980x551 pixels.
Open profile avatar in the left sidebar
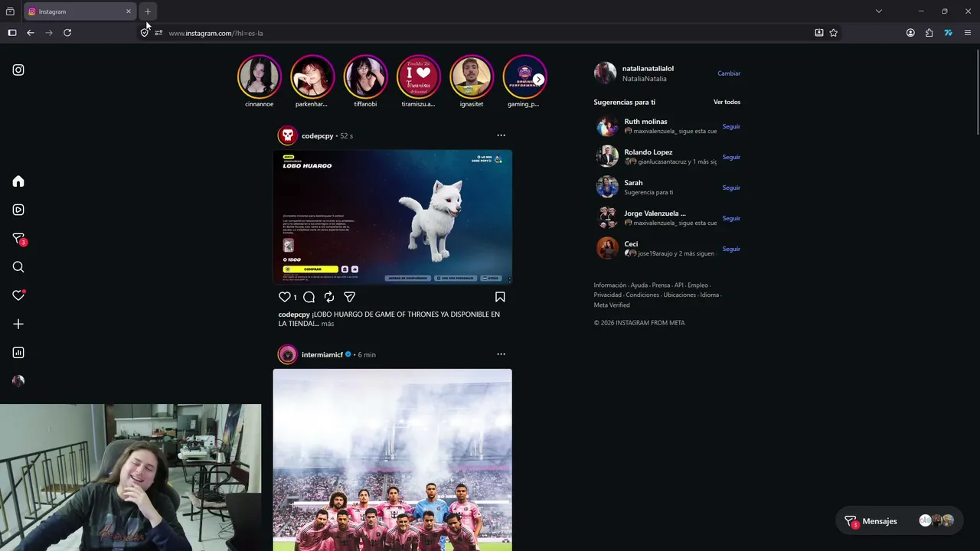18,380
